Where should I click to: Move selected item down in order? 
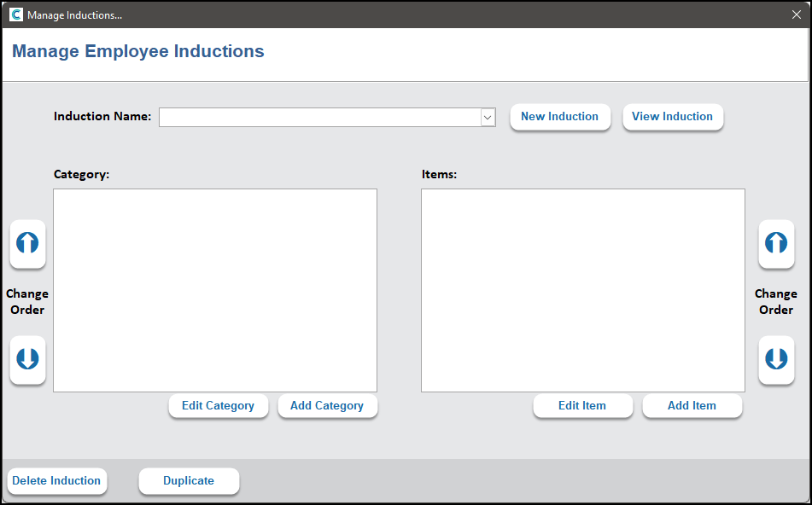[775, 359]
